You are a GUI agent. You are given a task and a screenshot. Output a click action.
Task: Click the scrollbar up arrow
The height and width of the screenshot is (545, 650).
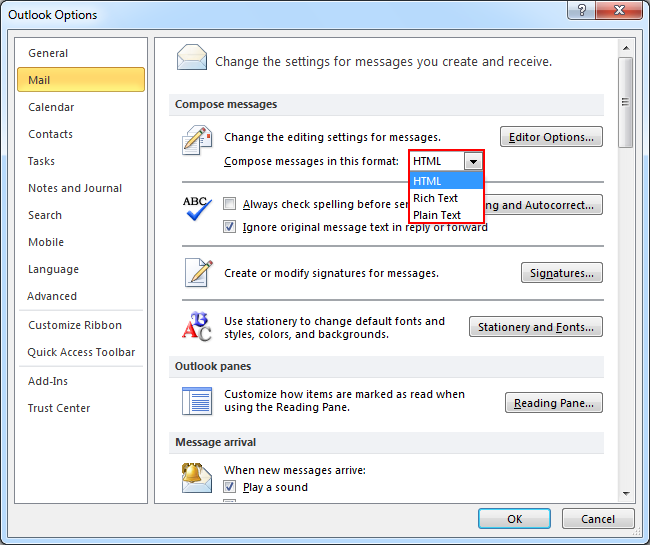[626, 48]
